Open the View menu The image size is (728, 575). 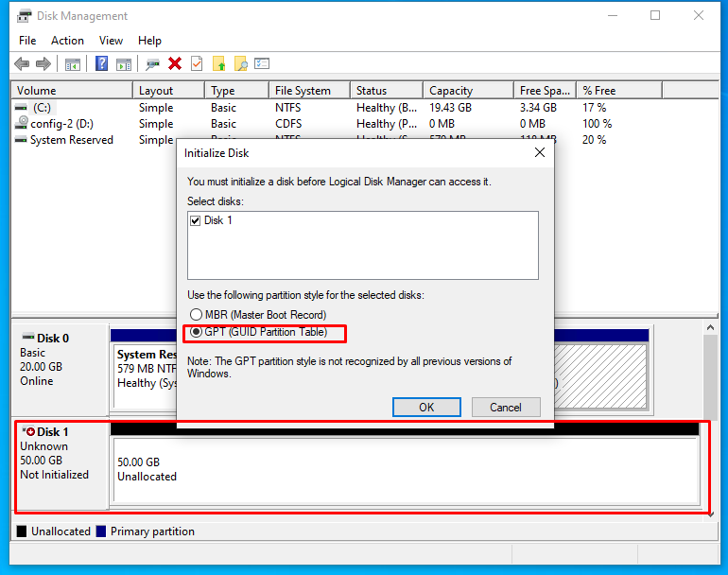(112, 41)
